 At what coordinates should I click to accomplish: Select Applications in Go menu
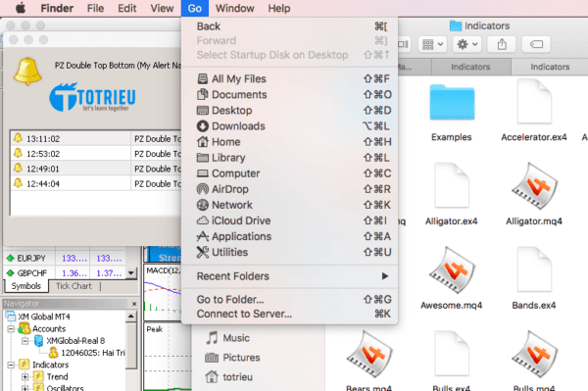pos(289,236)
